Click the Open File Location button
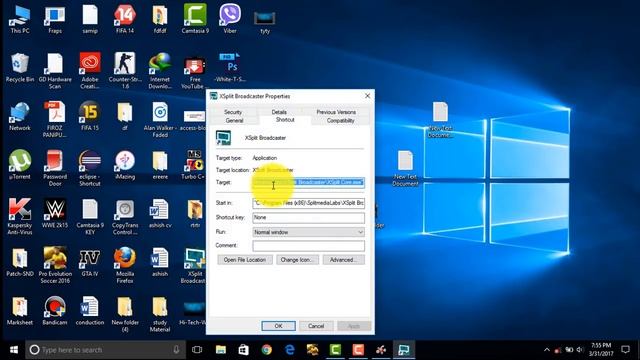Viewport: 640px width, 360px height. coord(245,260)
